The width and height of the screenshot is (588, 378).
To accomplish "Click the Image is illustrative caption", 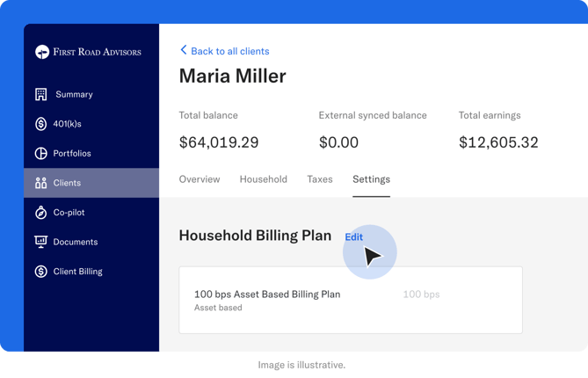I will tap(301, 365).
